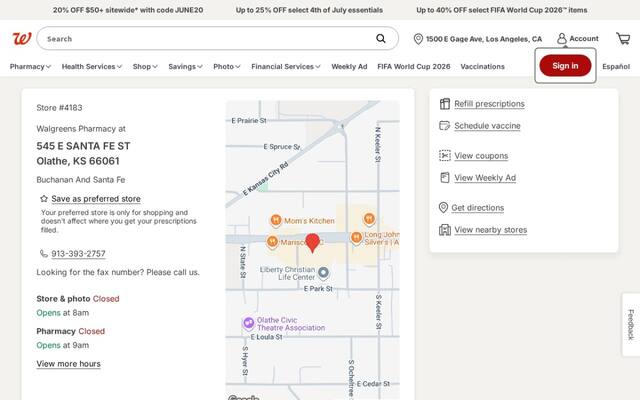Click the Long John Silver's map marker

click(x=356, y=238)
